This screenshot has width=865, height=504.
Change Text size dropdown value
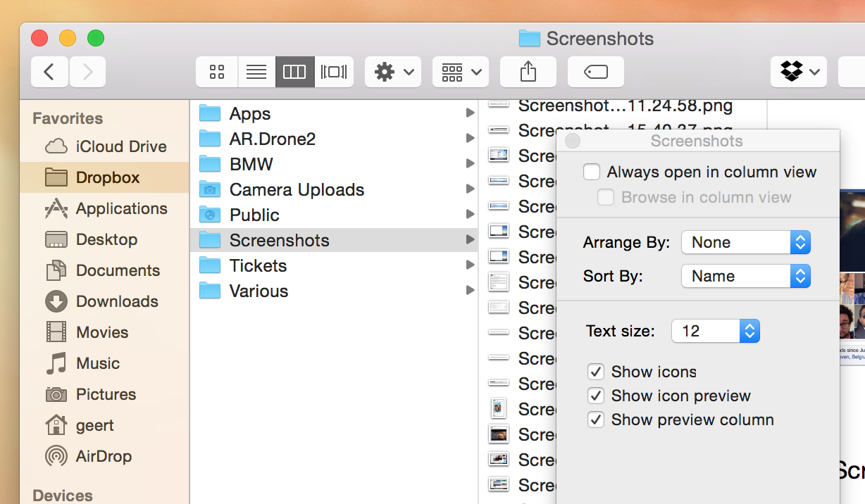click(x=715, y=331)
